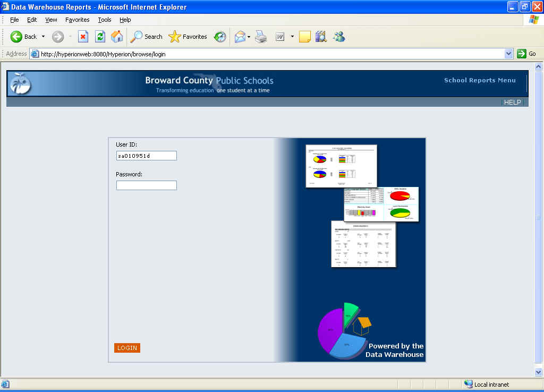Expand the Mail dropdown arrow
This screenshot has height=392, width=544.
click(249, 37)
